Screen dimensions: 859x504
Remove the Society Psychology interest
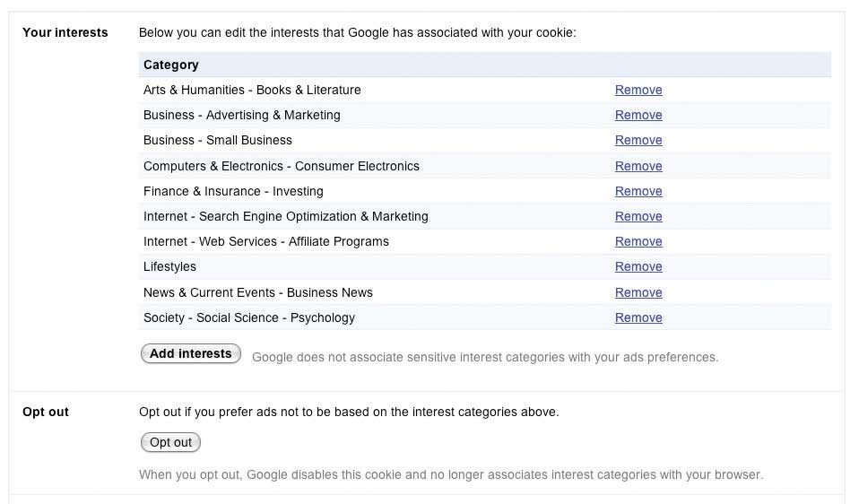pos(638,317)
